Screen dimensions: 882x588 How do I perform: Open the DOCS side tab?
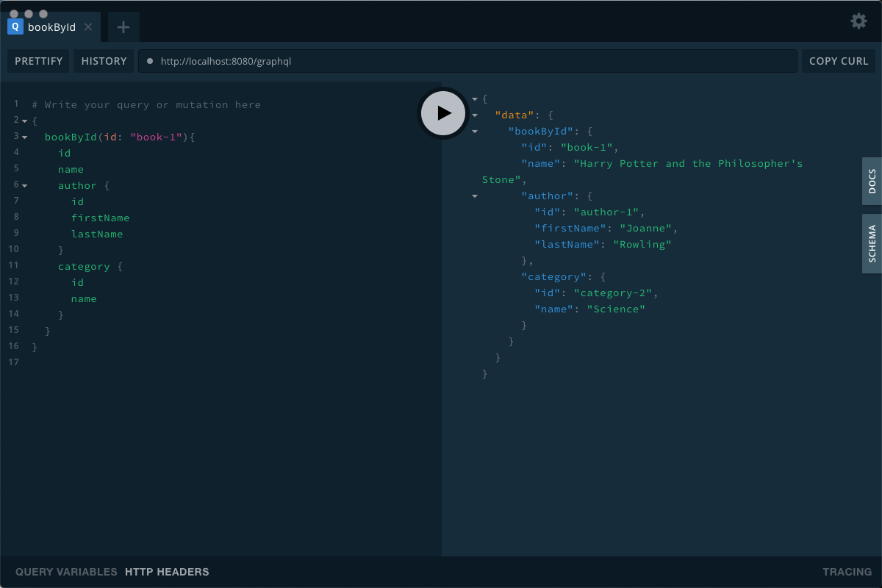click(x=872, y=181)
